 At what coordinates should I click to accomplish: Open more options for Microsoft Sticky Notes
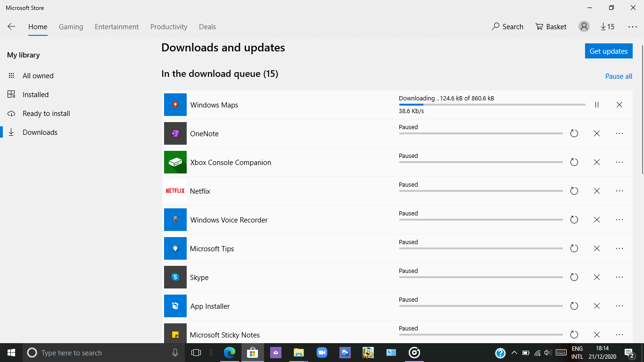619,335
